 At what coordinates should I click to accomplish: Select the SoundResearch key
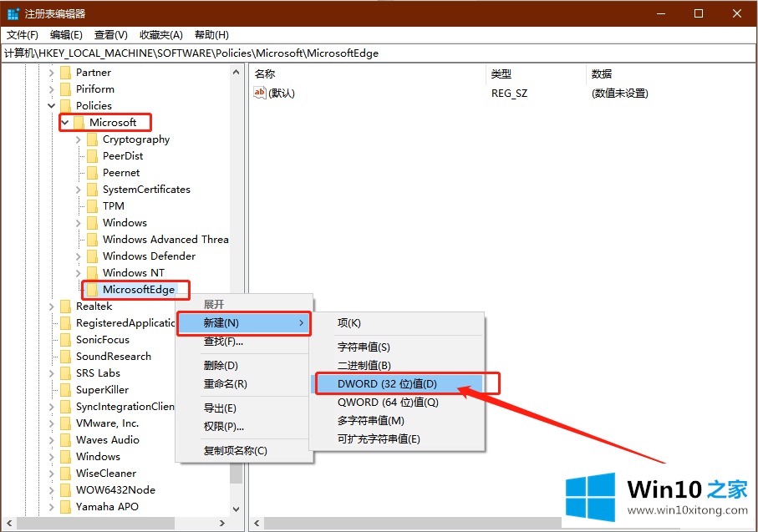tap(114, 357)
